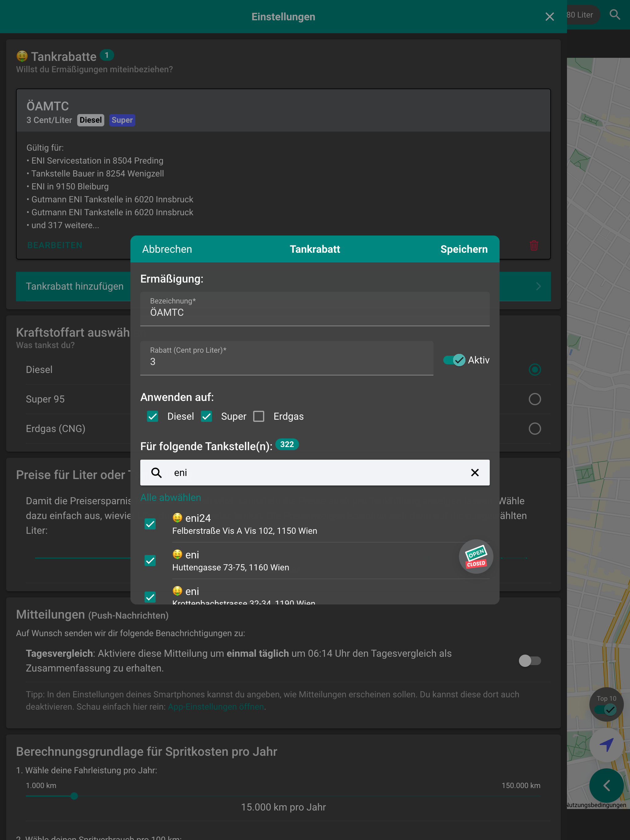The height and width of the screenshot is (840, 630).
Task: Click BEARBEITEN on the ÖAMTC card
Action: tap(55, 245)
